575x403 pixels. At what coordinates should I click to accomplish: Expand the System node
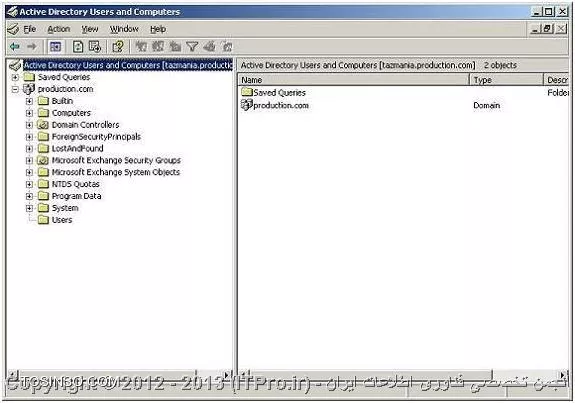coord(29,208)
